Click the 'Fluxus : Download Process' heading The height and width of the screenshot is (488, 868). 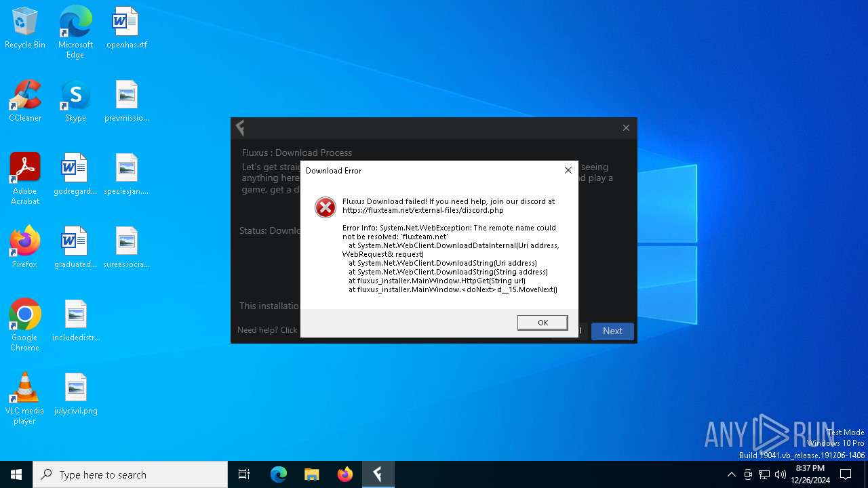point(297,152)
